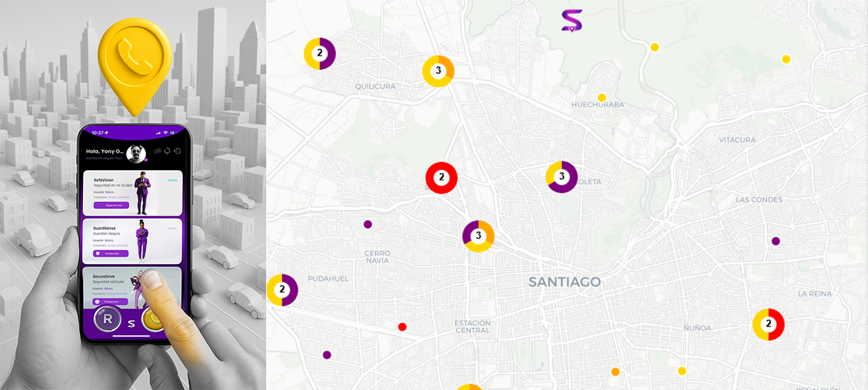
Task: Click the purple S logo pin on the map
Action: coord(572,21)
